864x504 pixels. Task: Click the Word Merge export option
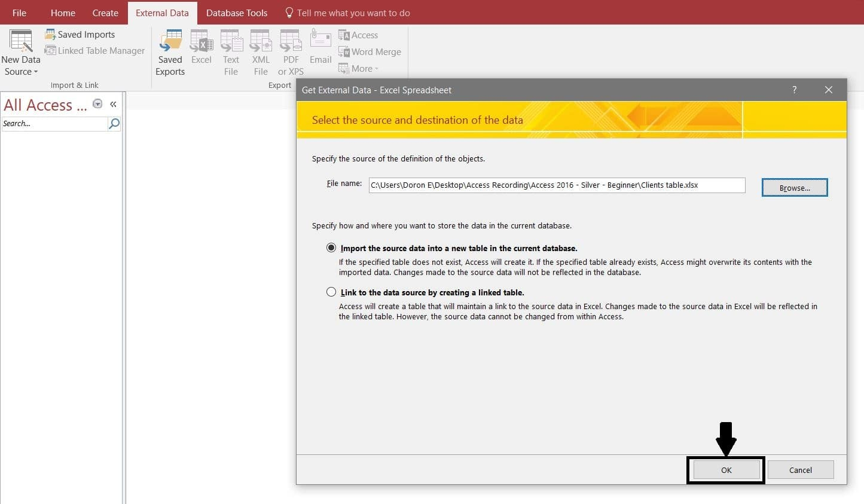point(370,52)
